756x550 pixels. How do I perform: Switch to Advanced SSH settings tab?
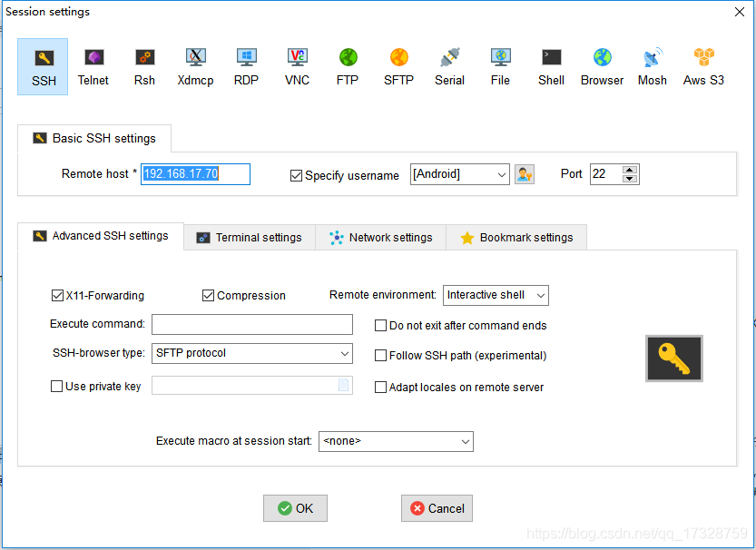[101, 236]
